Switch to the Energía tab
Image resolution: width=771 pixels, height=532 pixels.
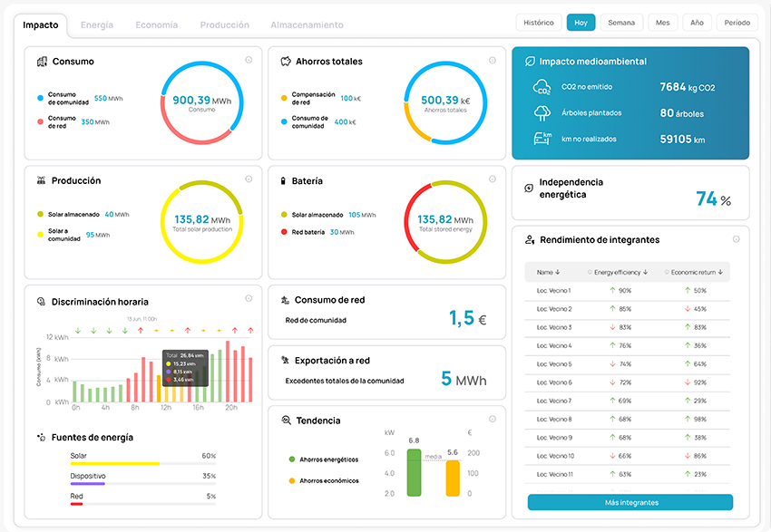click(97, 24)
